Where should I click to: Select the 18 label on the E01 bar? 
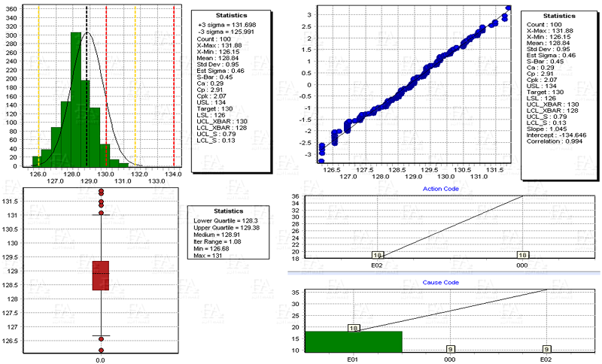point(354,328)
